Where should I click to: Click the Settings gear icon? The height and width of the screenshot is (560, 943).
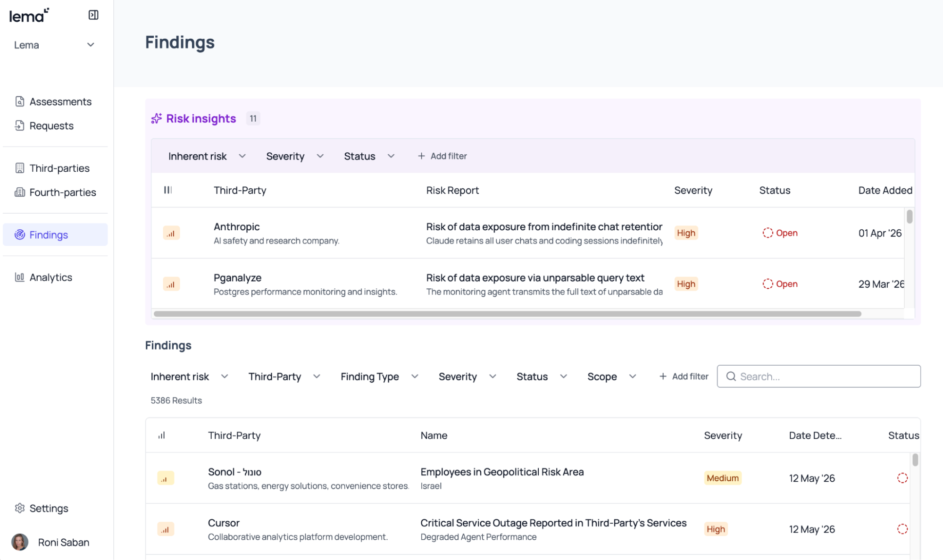pos(20,508)
